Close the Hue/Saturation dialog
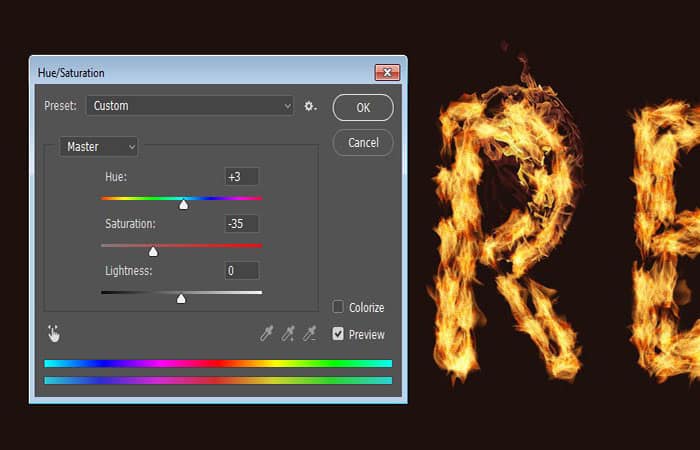The image size is (700, 450). tap(387, 72)
